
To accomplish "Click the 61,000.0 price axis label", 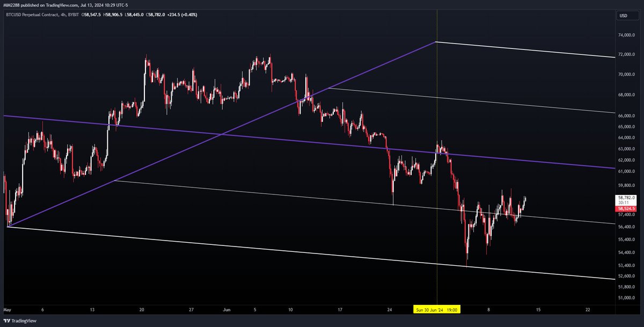I will click(627, 171).
